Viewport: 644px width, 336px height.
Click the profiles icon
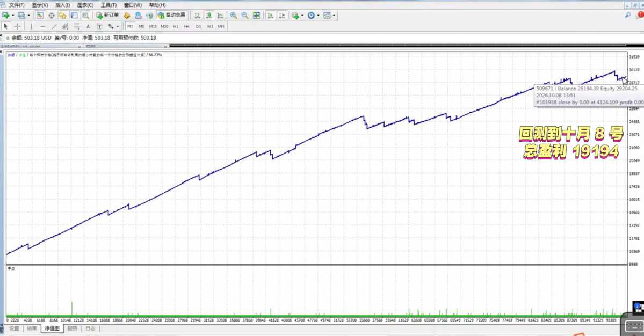(21, 15)
